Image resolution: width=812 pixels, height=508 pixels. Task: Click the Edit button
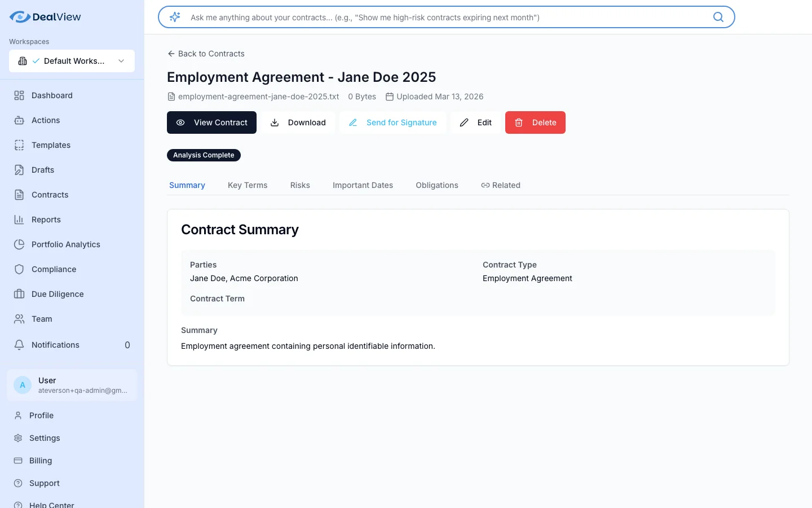tap(475, 122)
